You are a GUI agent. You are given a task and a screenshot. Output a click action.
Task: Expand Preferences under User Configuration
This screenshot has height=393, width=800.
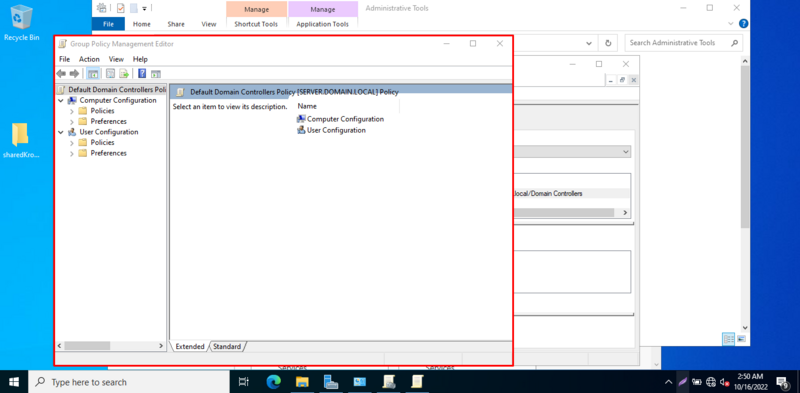pos(71,153)
